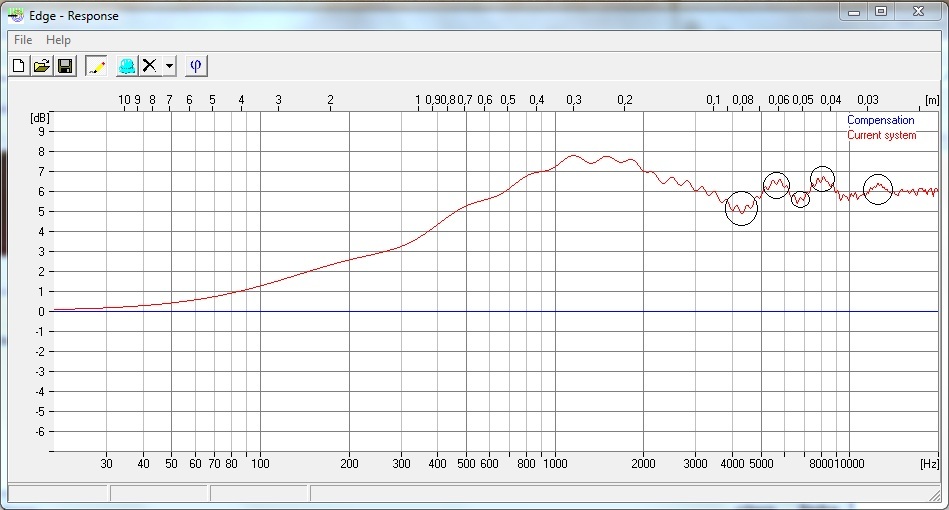Click the circled ripple right of 10000 Hz
This screenshot has width=949, height=510.
(x=877, y=188)
